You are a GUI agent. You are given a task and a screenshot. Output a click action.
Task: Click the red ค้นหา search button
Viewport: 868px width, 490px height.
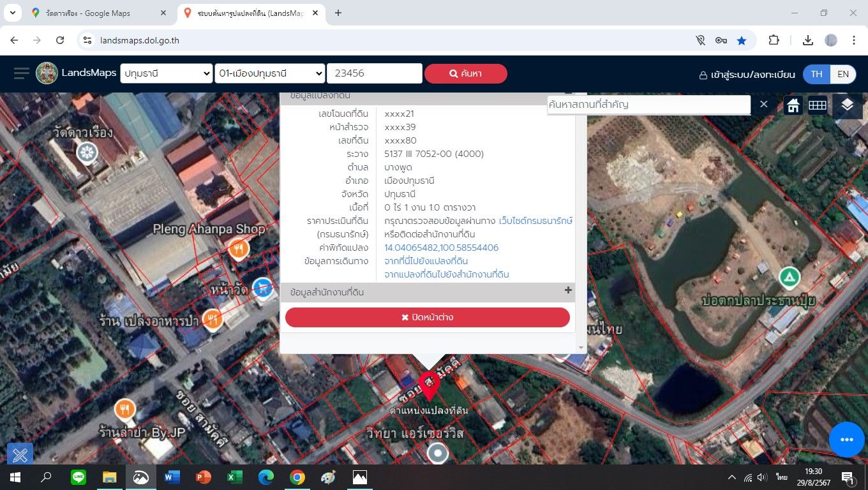click(x=466, y=73)
